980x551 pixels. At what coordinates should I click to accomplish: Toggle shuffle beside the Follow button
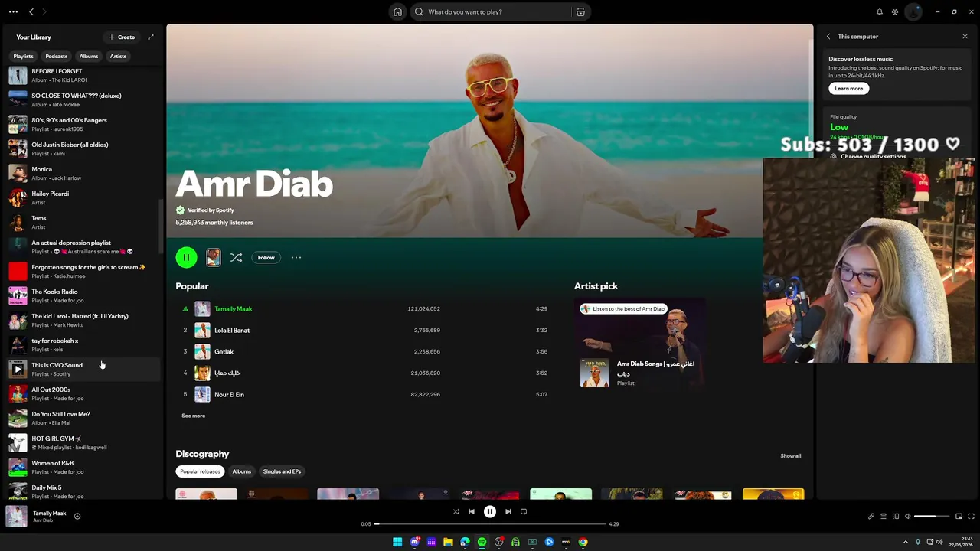click(236, 257)
